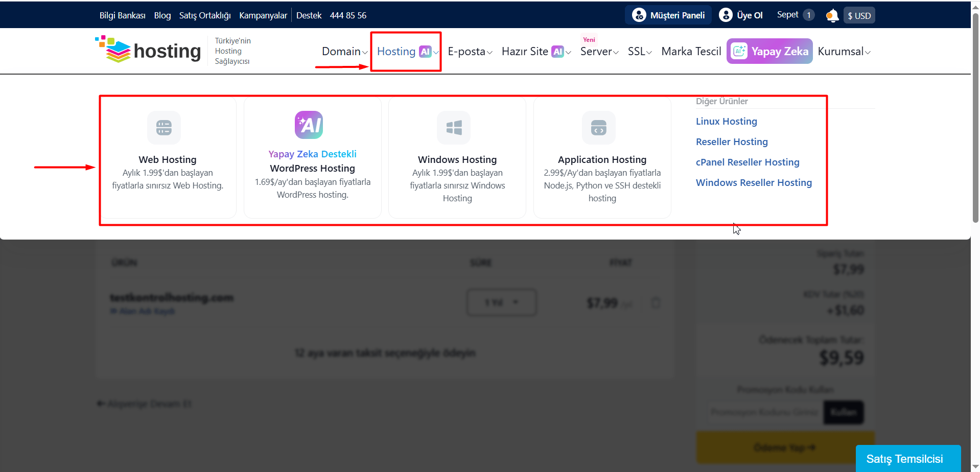
Task: Click the Kullan promo code button
Action: [x=843, y=412]
